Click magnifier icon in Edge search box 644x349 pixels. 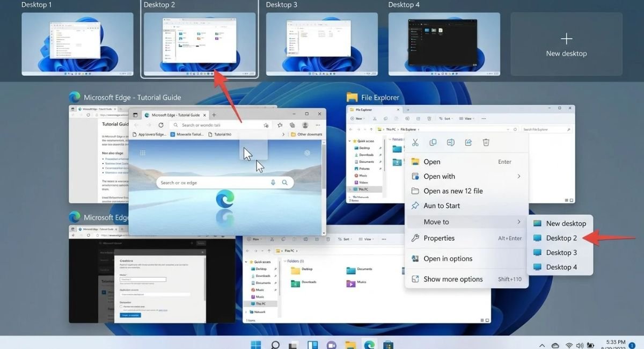point(285,183)
